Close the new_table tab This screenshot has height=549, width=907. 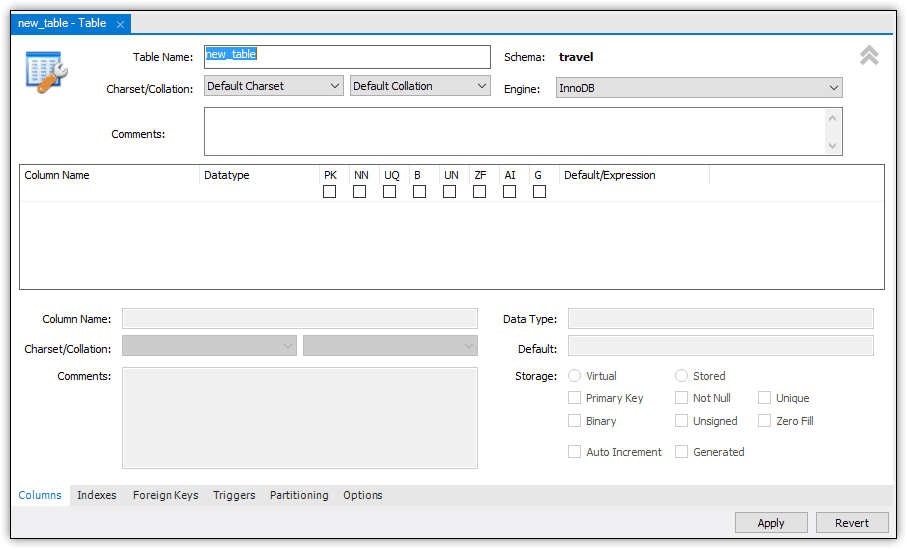[x=121, y=24]
